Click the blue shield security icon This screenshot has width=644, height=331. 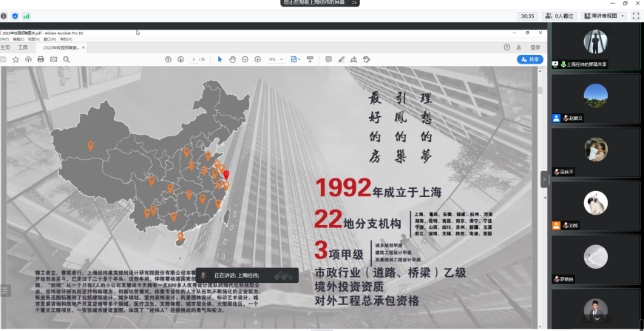16,16
